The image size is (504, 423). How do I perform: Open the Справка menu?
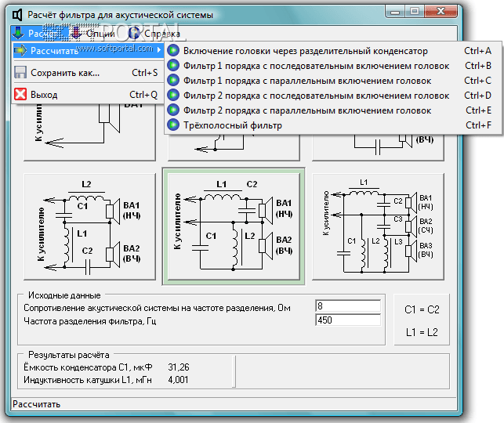click(x=154, y=34)
